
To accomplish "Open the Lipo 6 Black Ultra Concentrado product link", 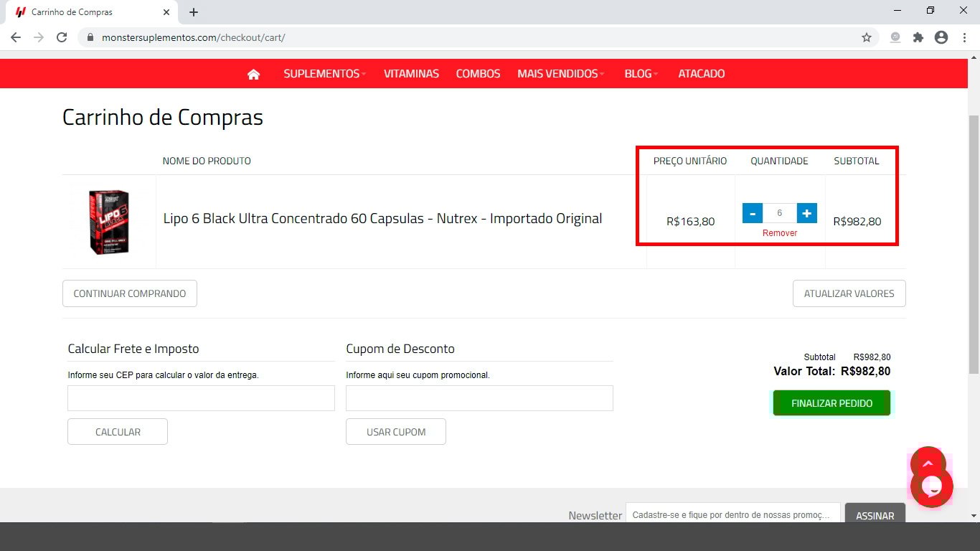I will [382, 218].
